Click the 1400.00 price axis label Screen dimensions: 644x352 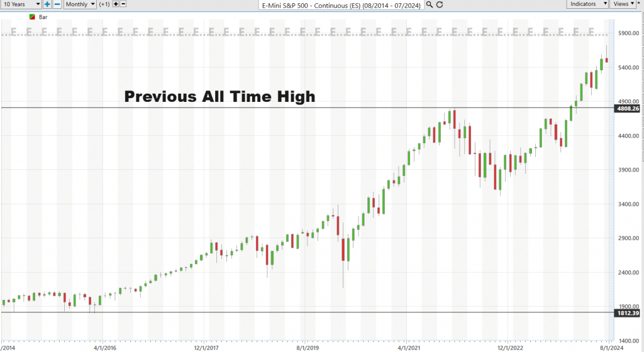tap(628, 341)
